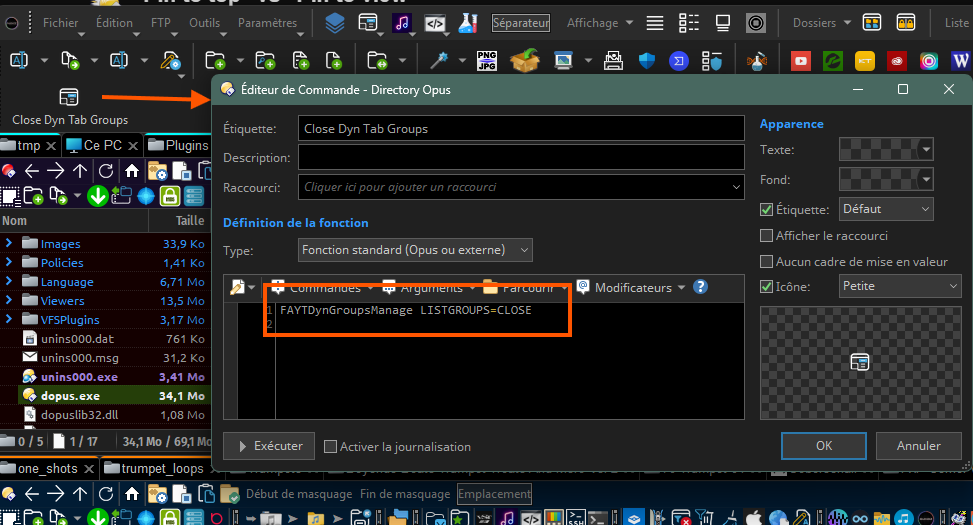Image resolution: width=973 pixels, height=525 pixels.
Task: Click the blue help question mark icon
Action: pos(700,287)
